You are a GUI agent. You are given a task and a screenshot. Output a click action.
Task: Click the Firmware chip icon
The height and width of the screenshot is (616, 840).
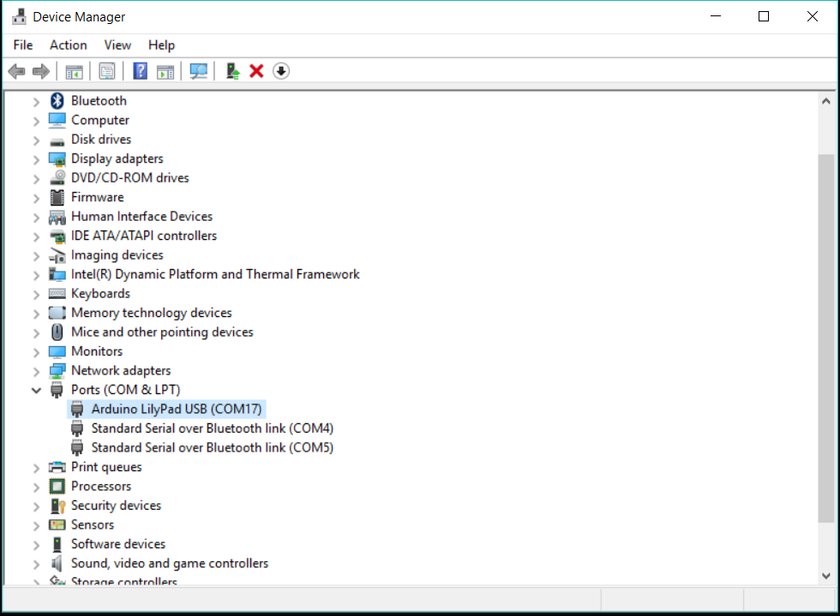[x=57, y=197]
